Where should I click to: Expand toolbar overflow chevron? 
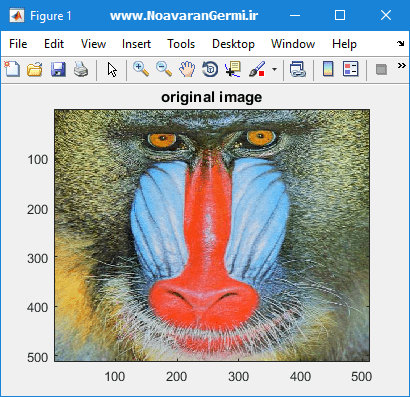click(x=402, y=65)
